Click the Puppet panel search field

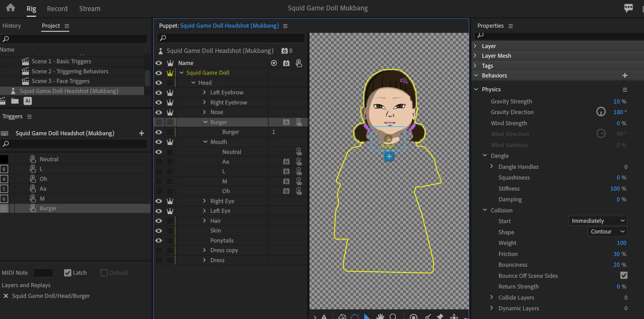[231, 38]
